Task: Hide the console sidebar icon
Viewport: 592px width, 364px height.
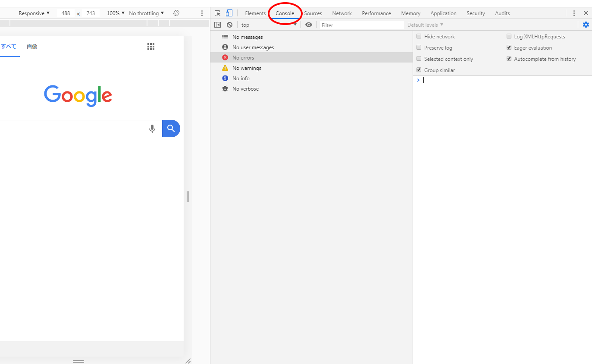Action: [x=218, y=25]
